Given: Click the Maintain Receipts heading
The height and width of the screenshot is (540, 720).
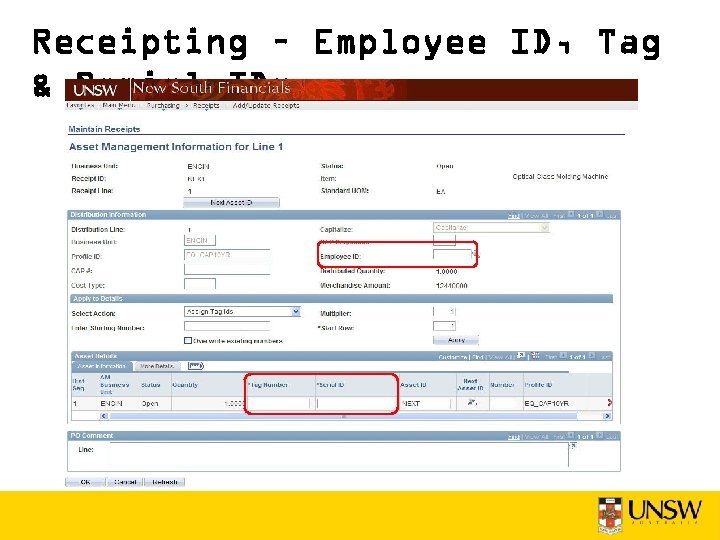Looking at the screenshot, I should [104, 129].
